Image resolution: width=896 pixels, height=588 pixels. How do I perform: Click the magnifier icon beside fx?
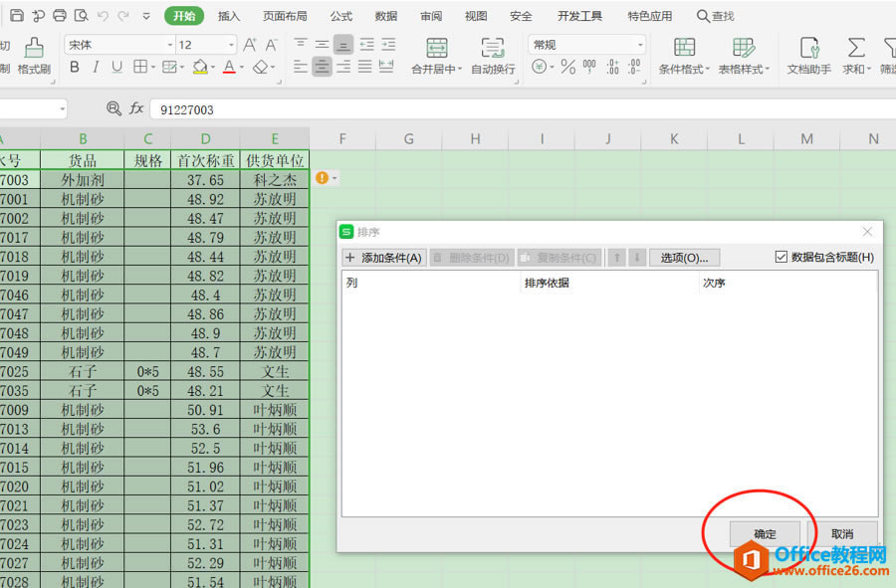click(113, 107)
